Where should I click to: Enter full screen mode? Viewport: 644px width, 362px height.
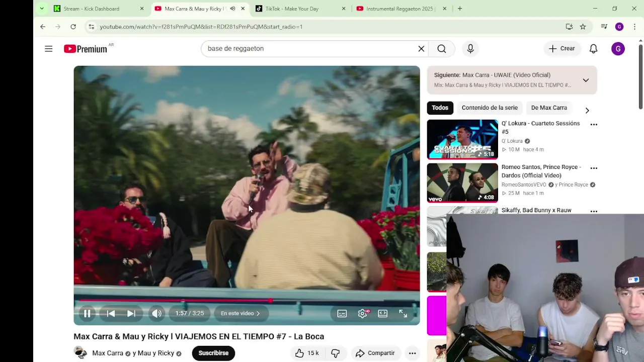tap(403, 313)
